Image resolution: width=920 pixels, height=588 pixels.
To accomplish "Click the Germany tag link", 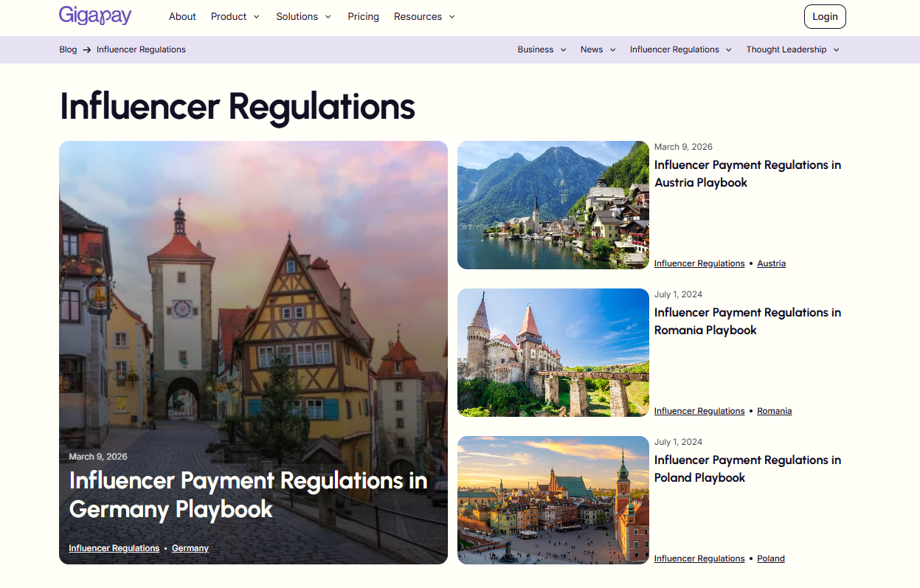I will pos(190,548).
